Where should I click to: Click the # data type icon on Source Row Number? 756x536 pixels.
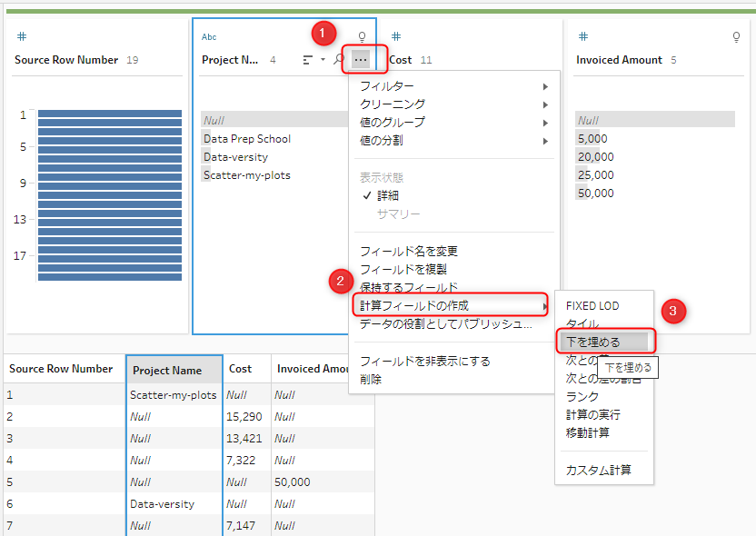22,36
